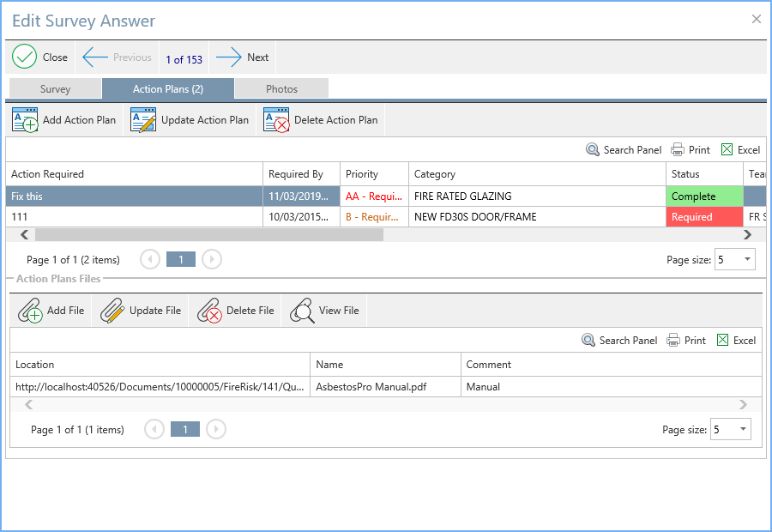The image size is (772, 532).
Task: Expand the files grid Page size dropdown
Action: (743, 429)
